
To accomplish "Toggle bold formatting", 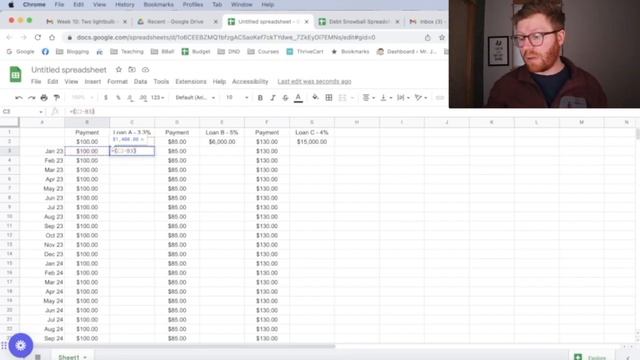I will [260, 98].
